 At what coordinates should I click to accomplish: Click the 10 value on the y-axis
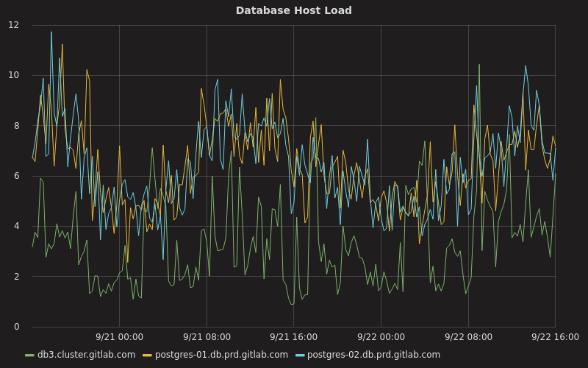[14, 75]
